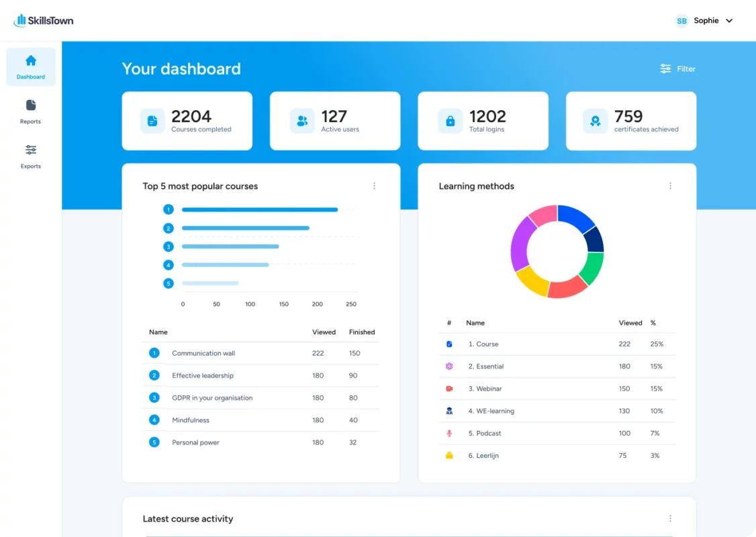Open the Dashboard sidebar tab

point(31,67)
